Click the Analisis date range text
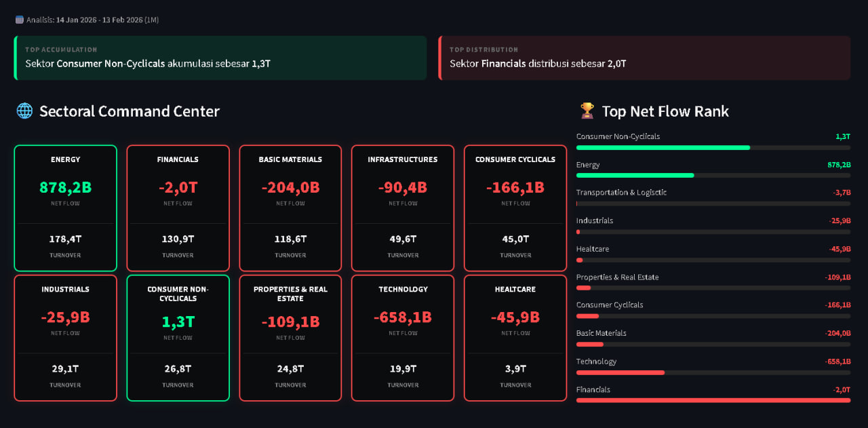The height and width of the screenshot is (428, 868). 107,20
